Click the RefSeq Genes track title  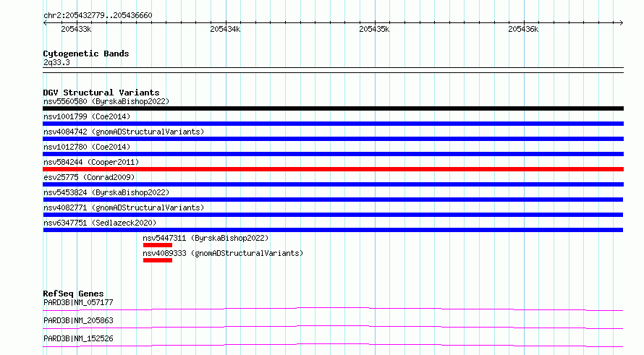click(73, 294)
